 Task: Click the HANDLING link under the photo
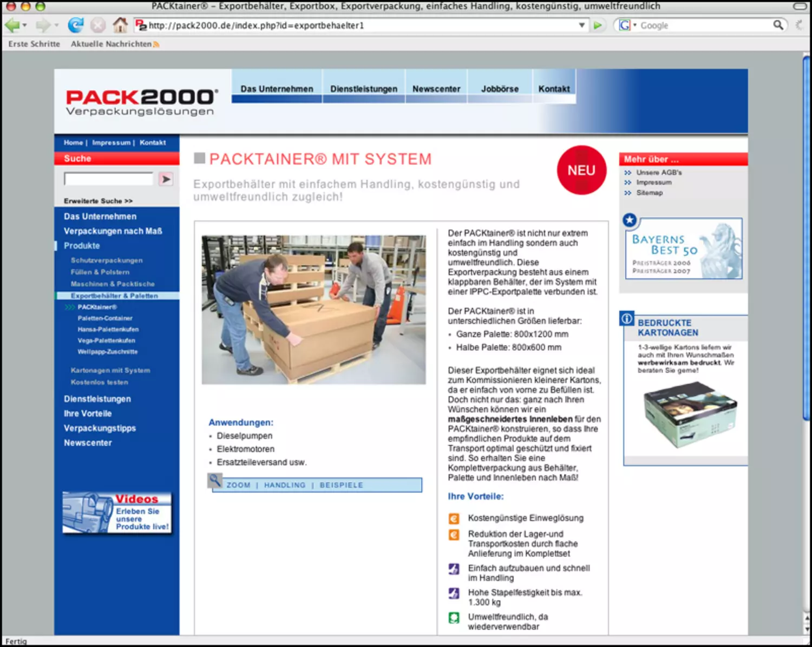(x=285, y=485)
